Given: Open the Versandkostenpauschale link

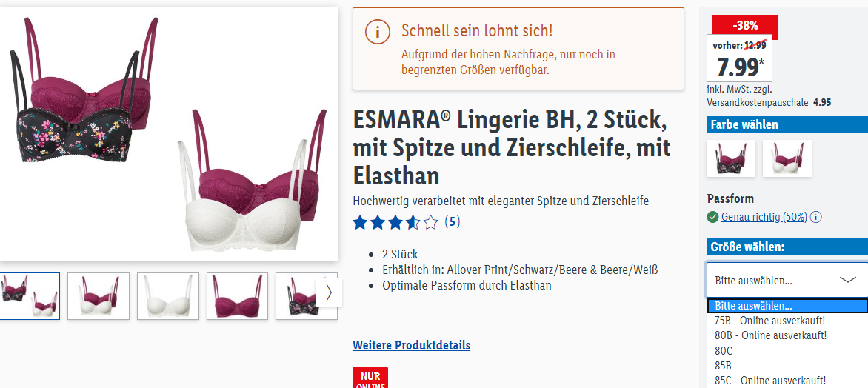Looking at the screenshot, I should click(x=758, y=102).
